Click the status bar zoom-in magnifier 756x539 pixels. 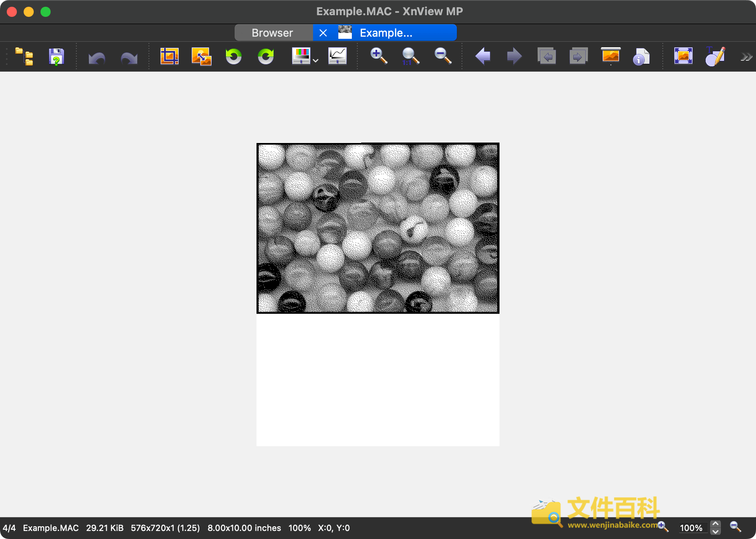[x=663, y=526]
